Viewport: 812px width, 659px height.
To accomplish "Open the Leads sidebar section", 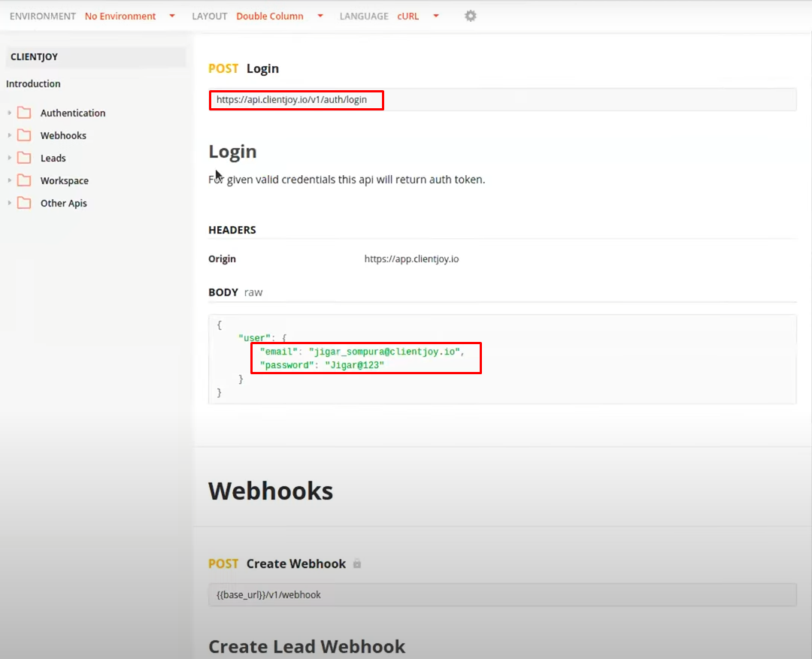I will (x=53, y=158).
